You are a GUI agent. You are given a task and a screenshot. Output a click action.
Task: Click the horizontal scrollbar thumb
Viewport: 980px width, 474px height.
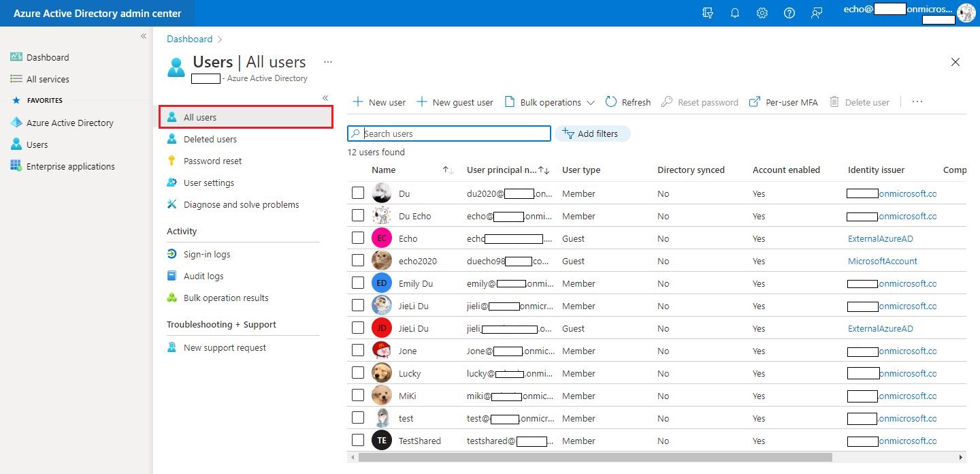[x=595, y=458]
